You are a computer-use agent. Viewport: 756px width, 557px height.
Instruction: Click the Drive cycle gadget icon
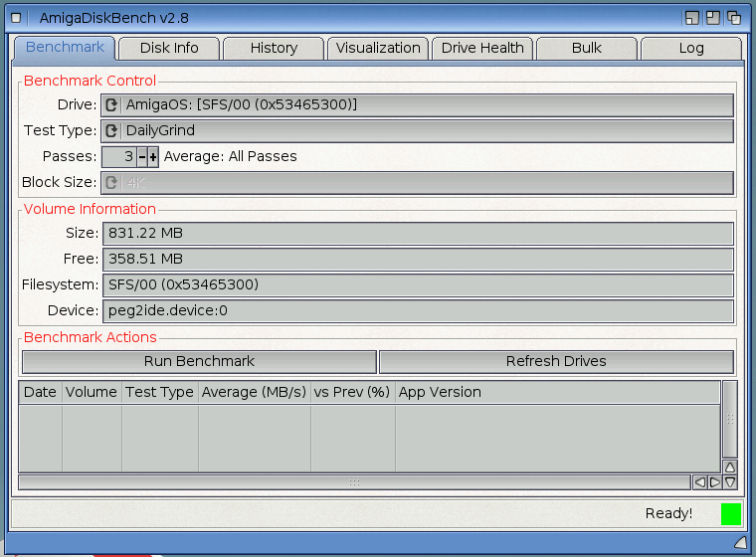(111, 105)
